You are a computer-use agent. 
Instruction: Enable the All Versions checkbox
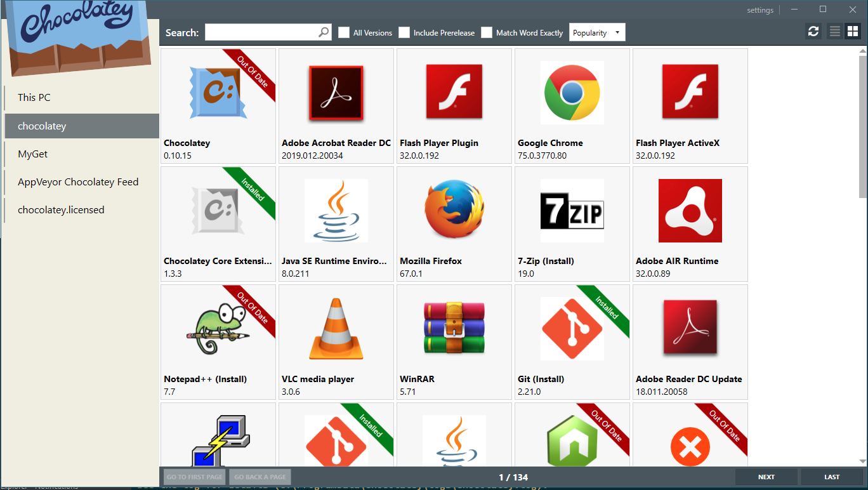344,32
